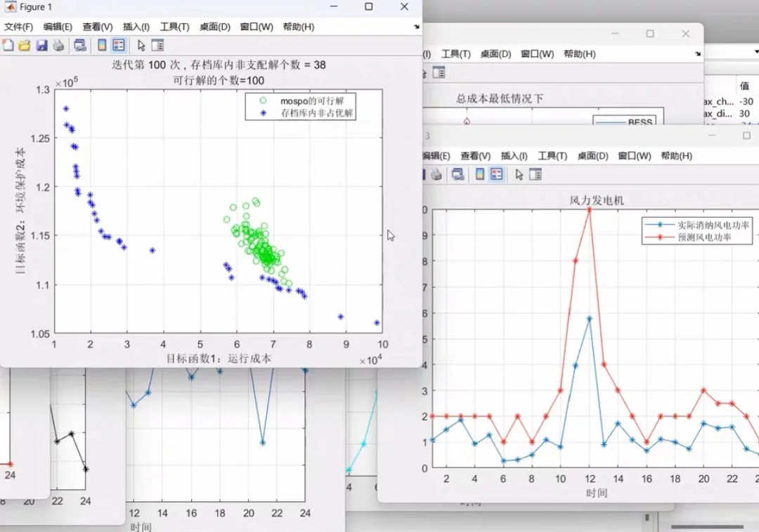Toggle legend icon in wind turbine figure toolbar
The image size is (759, 532).
tap(497, 174)
